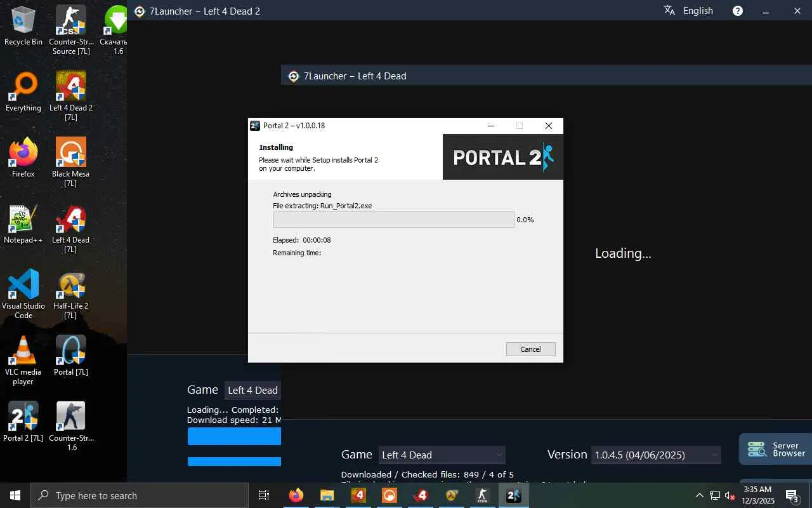Click the taskbar search box

140,495
